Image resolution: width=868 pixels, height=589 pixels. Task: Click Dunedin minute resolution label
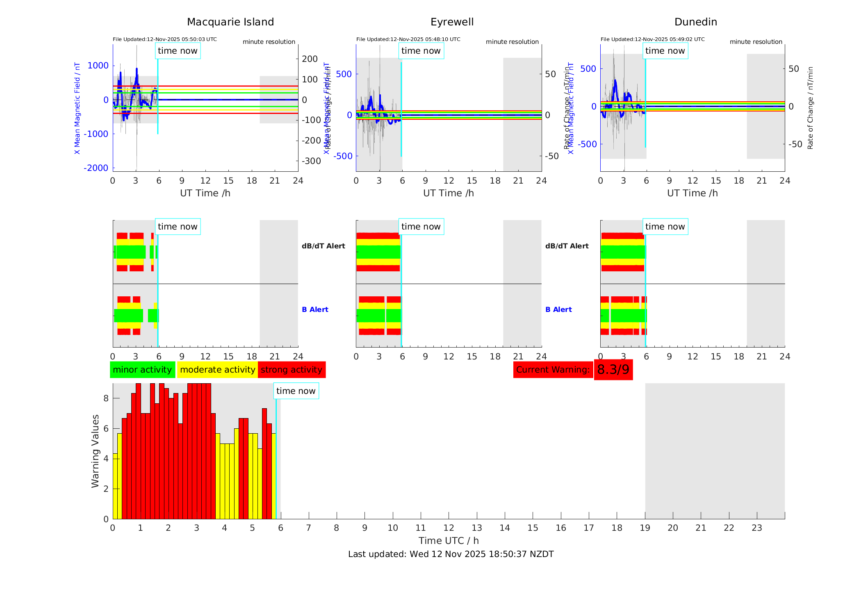756,42
